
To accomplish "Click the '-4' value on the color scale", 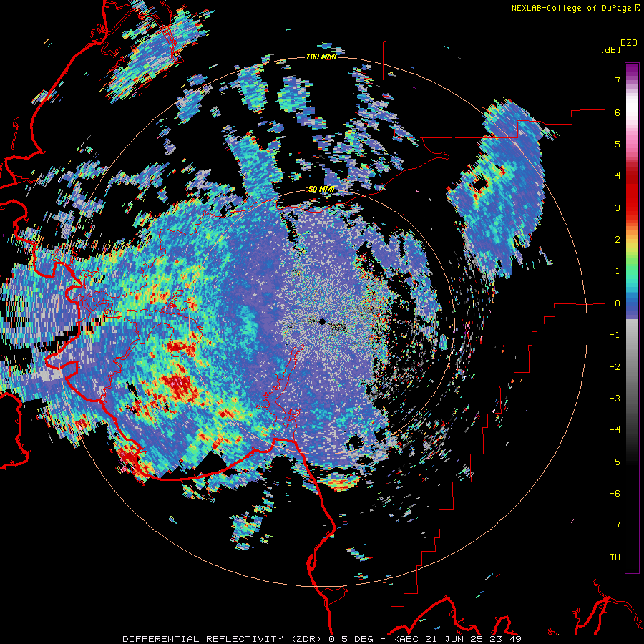I will (615, 429).
